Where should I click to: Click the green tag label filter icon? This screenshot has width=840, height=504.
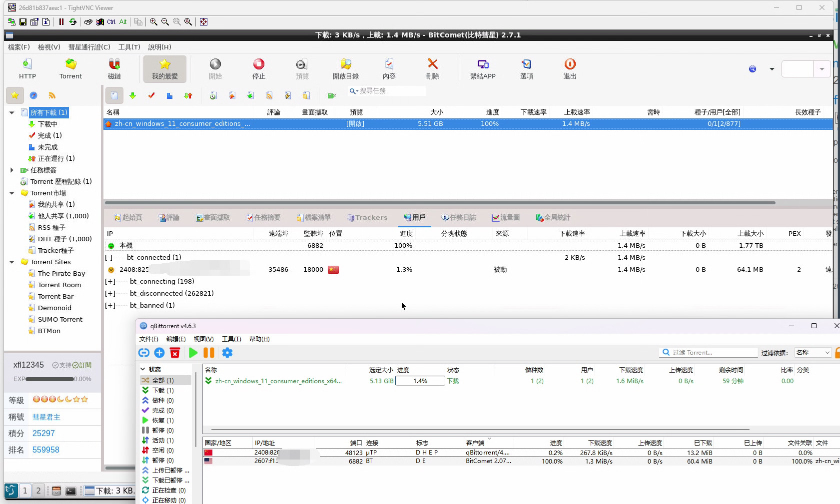tap(331, 95)
